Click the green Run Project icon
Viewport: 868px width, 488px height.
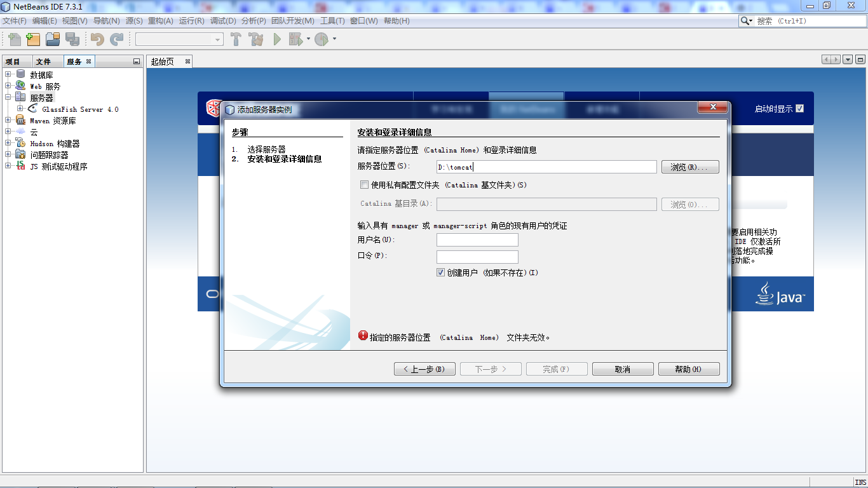277,39
